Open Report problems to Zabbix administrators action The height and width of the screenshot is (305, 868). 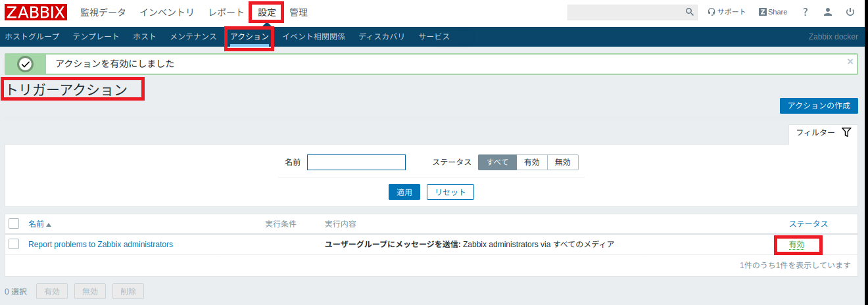click(x=101, y=244)
